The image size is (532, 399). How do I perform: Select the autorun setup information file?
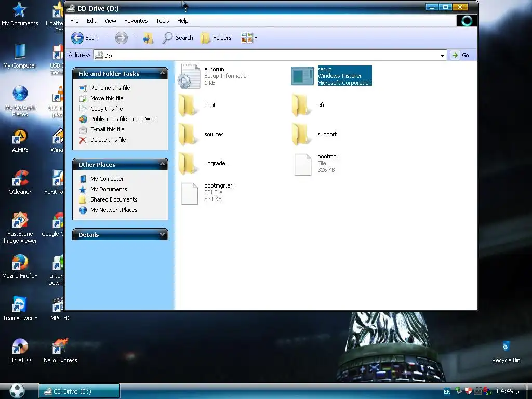214,76
